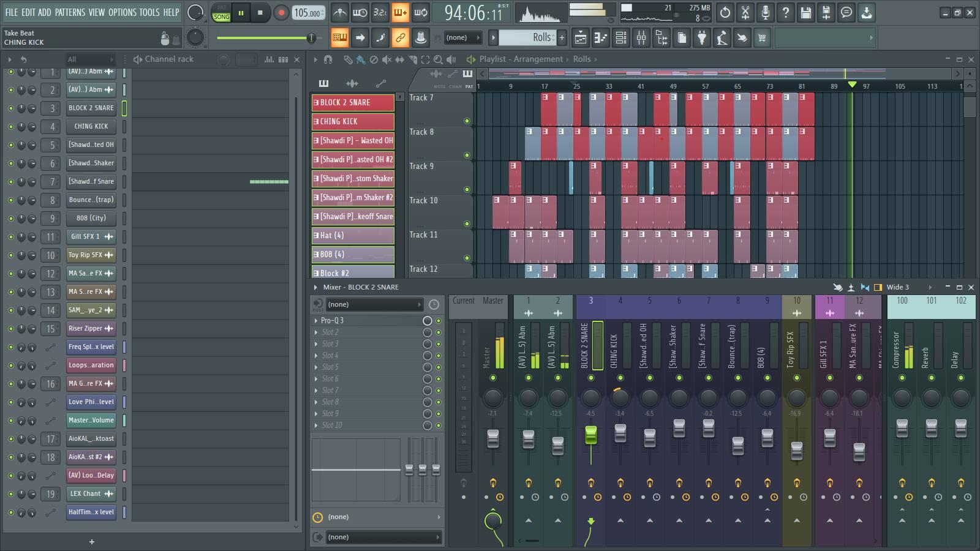This screenshot has width=980, height=551.
Task: Mute Track 10 in the Playlist
Action: point(467,224)
